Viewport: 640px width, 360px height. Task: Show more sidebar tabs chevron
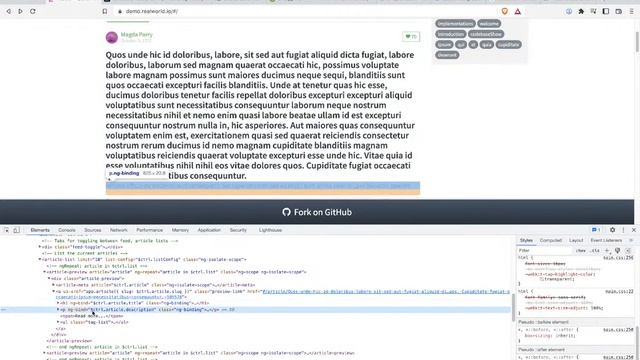pos(631,240)
